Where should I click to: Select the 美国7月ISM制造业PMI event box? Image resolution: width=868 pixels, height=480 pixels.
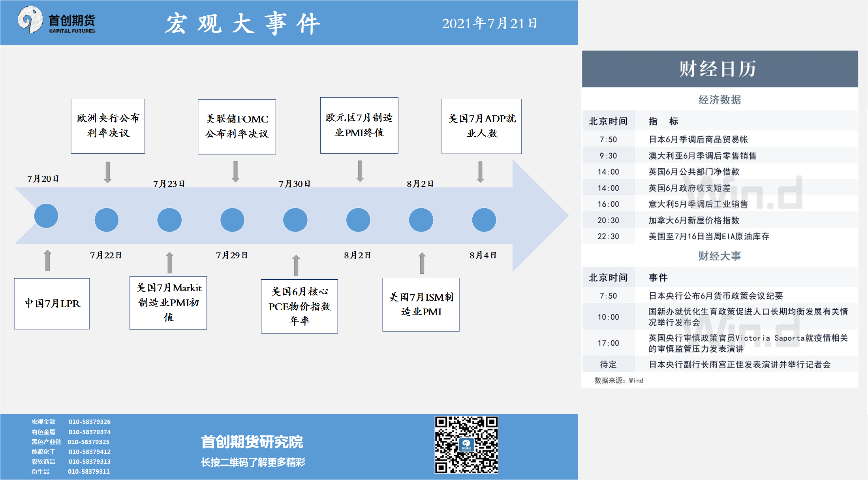[421, 304]
